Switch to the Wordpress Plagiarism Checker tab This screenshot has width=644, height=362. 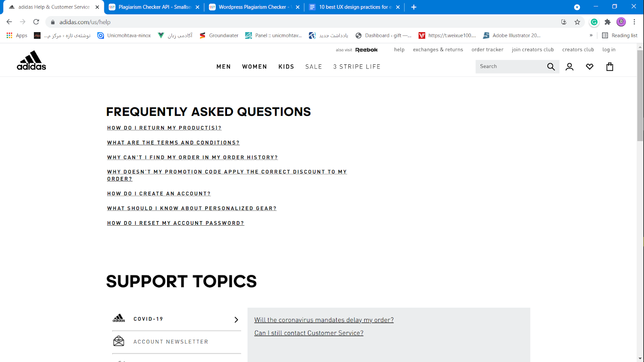coord(254,7)
